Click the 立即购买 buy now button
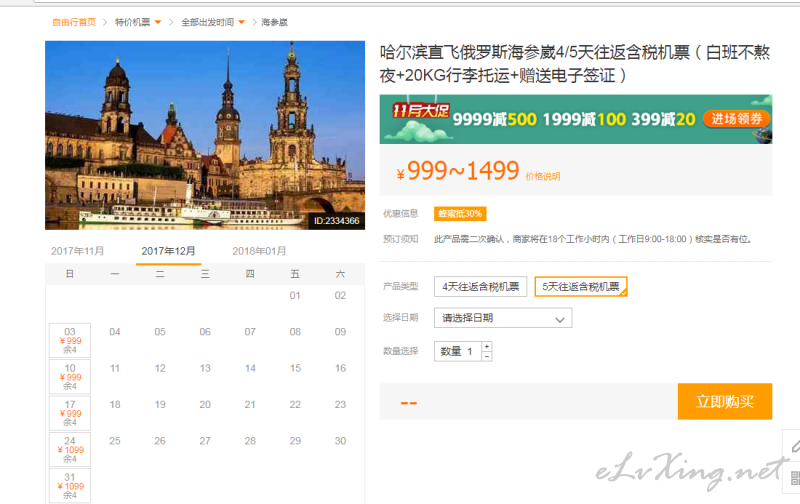 [x=725, y=401]
